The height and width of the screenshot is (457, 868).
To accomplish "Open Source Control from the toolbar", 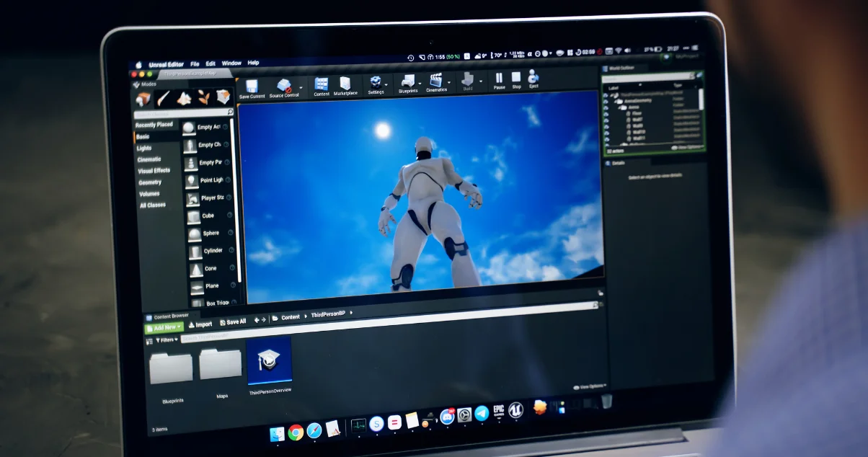I will (x=284, y=87).
